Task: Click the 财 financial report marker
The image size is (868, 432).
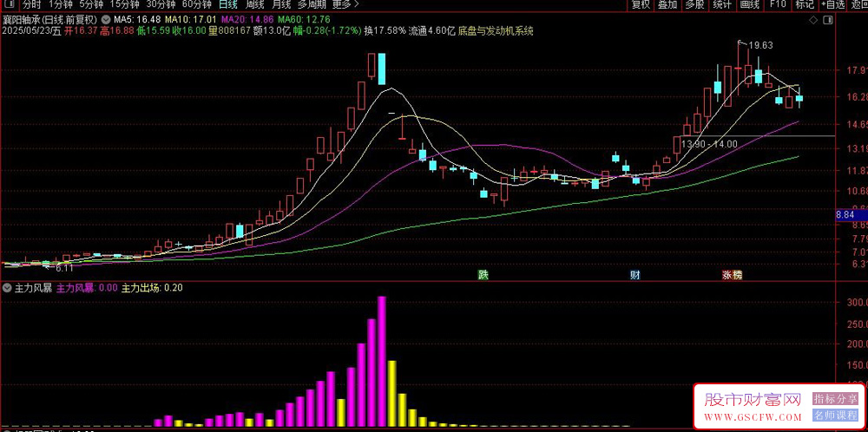Action: [x=635, y=275]
